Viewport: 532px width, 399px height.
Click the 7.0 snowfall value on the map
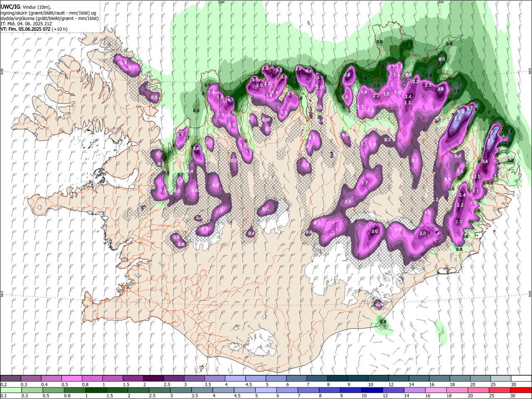point(493,133)
